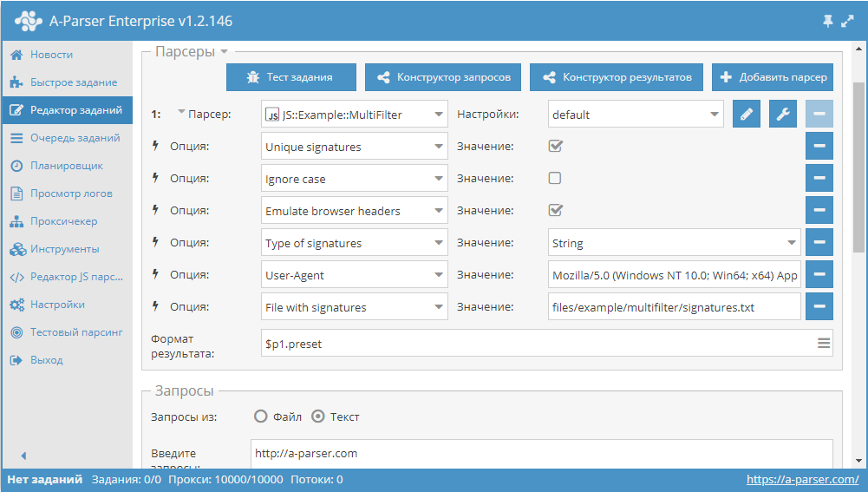Open result format menu hamburger icon

point(824,344)
